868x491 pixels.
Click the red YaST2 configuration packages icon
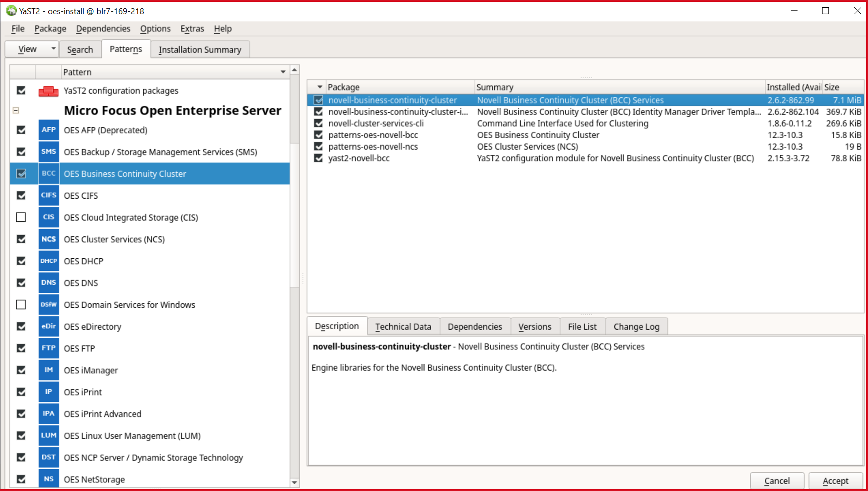click(x=48, y=91)
